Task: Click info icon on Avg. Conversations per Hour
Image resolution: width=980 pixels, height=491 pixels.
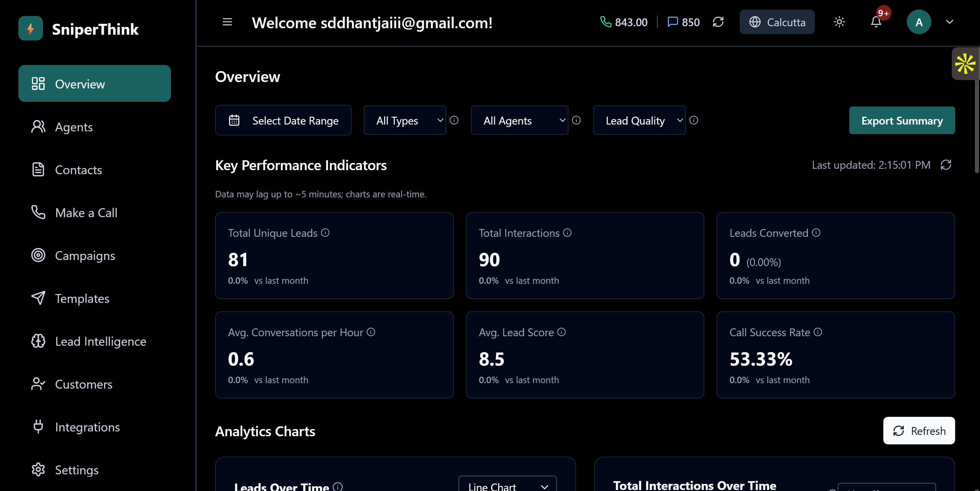Action: (x=371, y=332)
